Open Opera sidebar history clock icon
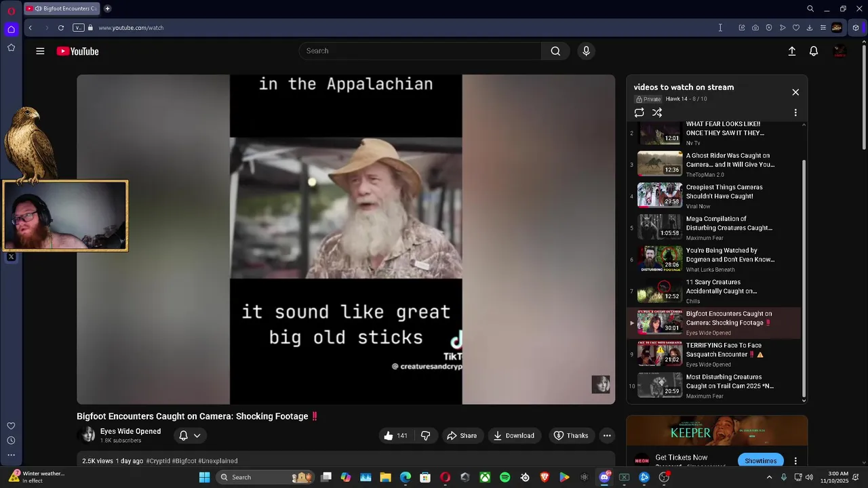This screenshot has height=488, width=868. pos(11,441)
